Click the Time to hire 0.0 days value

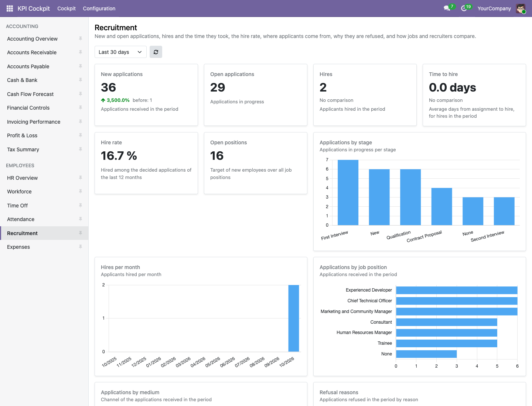(x=452, y=87)
